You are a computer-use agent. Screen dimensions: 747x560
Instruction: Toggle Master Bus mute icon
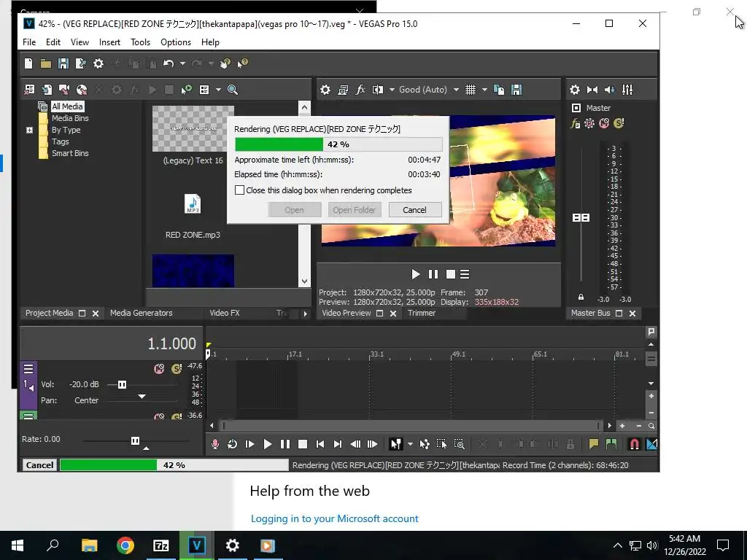(x=604, y=124)
